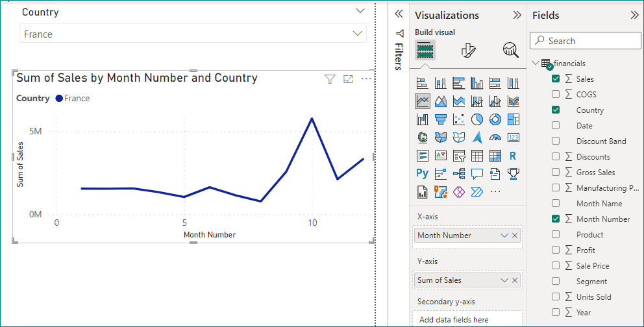
Task: Collapse the Fields pane
Action: 634,15
